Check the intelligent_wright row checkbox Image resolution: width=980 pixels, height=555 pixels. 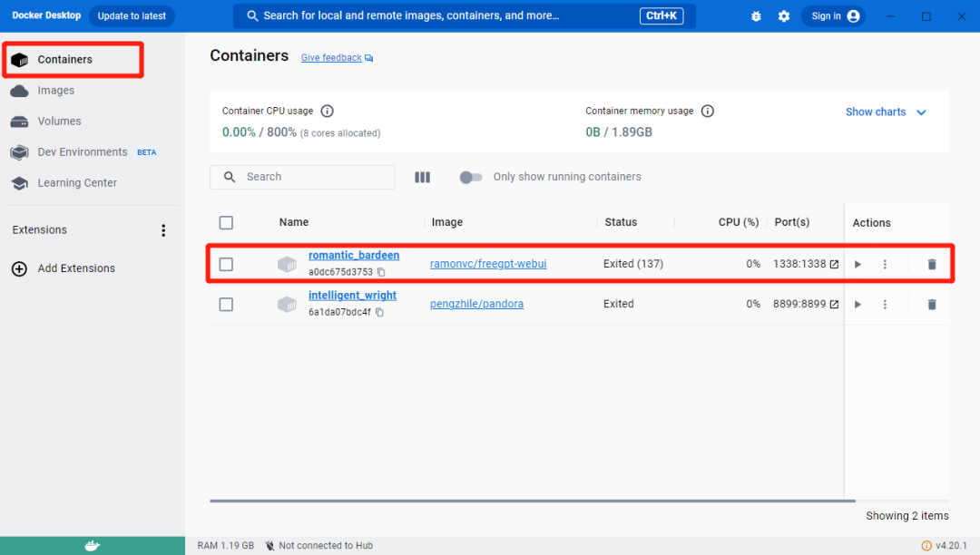point(226,305)
